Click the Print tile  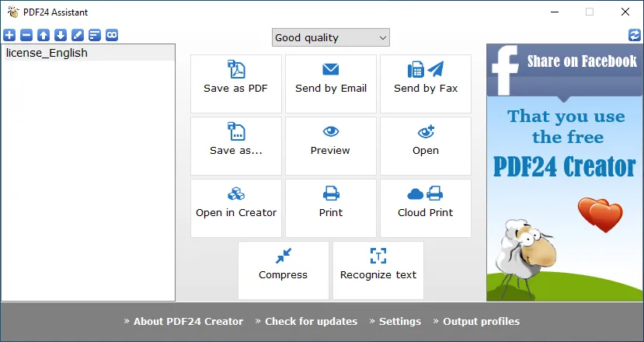(x=331, y=208)
